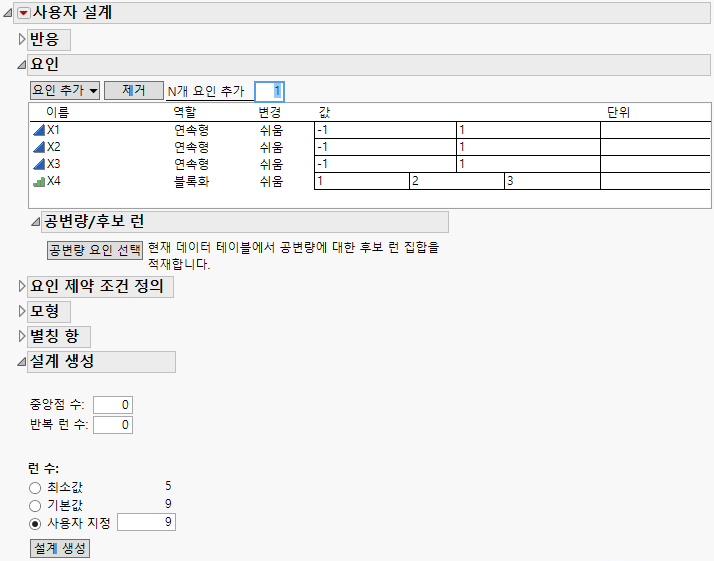This screenshot has height=561, width=714.
Task: Edit the high value 1 of X2
Action: click(x=528, y=147)
